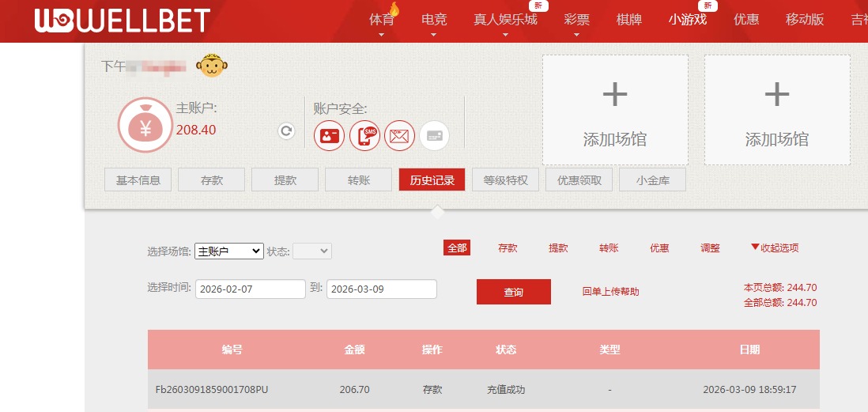Switch to the 优惠领取 tab
Screen dimensions: 868x412
tap(579, 180)
